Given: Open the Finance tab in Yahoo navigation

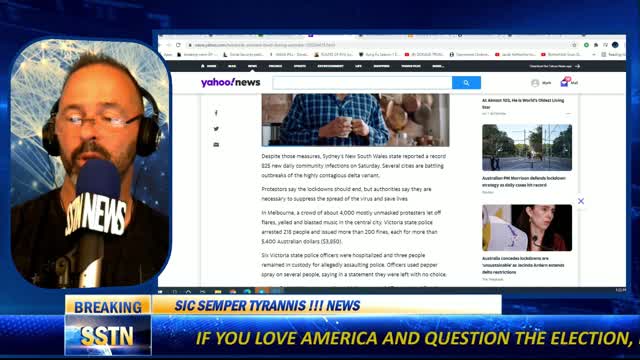Looking at the screenshot, I should pos(275,66).
